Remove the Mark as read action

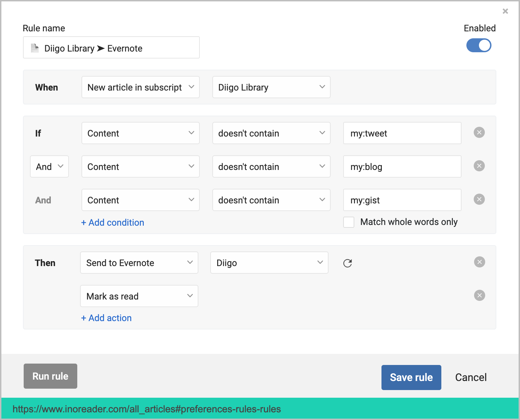point(479,295)
